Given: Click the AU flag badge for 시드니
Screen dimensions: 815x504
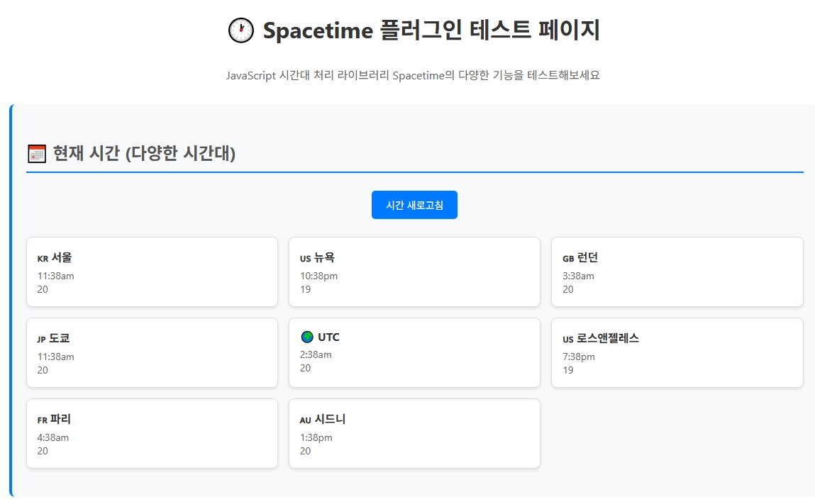Looking at the screenshot, I should click(306, 420).
